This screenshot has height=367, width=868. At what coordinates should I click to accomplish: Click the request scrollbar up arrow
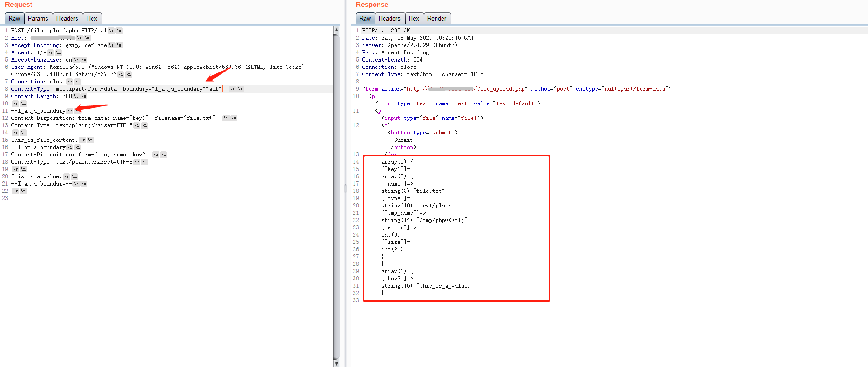coord(336,30)
